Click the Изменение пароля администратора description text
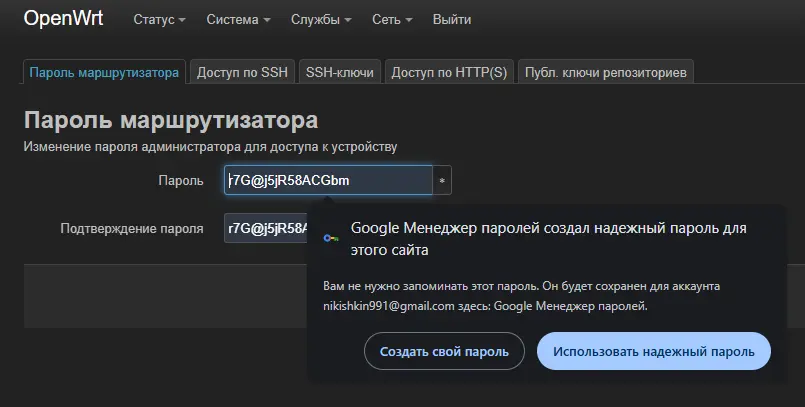This screenshot has height=407, width=805. 210,147
